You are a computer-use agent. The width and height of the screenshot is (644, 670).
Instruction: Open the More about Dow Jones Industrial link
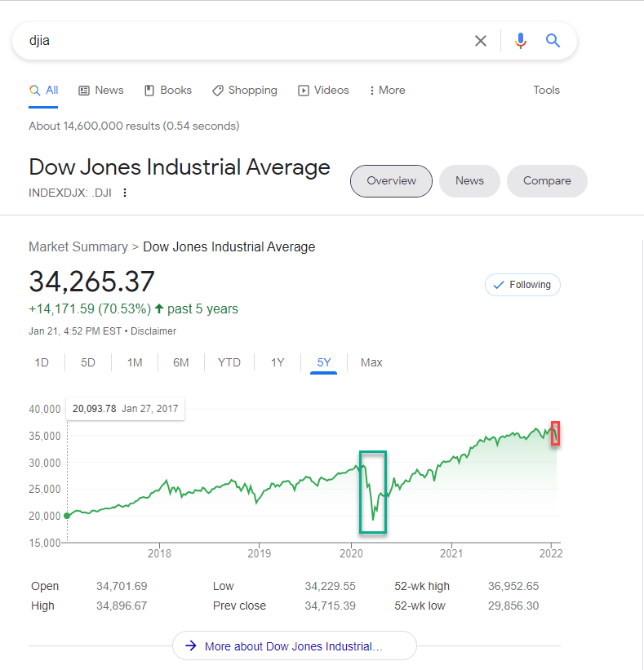click(294, 646)
